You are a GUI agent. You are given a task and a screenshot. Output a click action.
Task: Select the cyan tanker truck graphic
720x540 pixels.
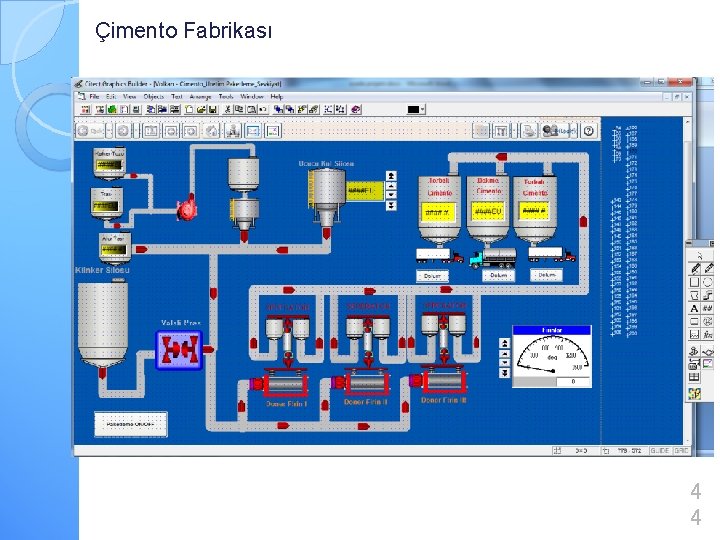pos(492,258)
